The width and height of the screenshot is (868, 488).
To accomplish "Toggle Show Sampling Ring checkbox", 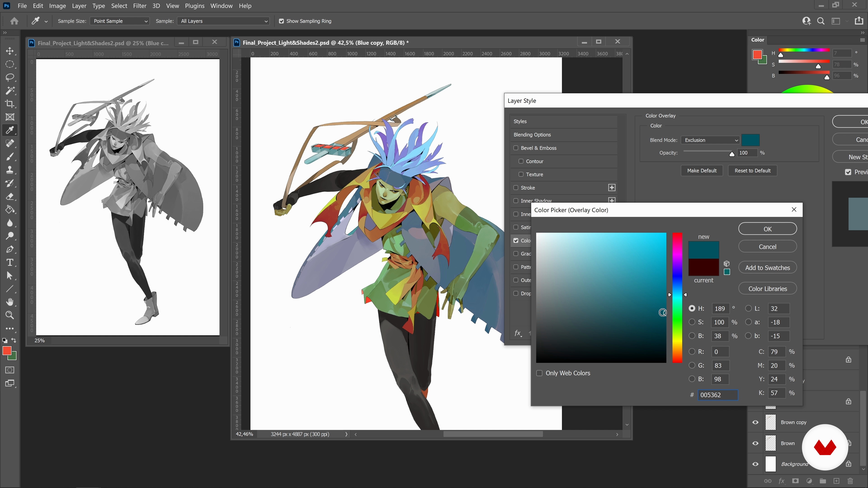I will click(281, 21).
